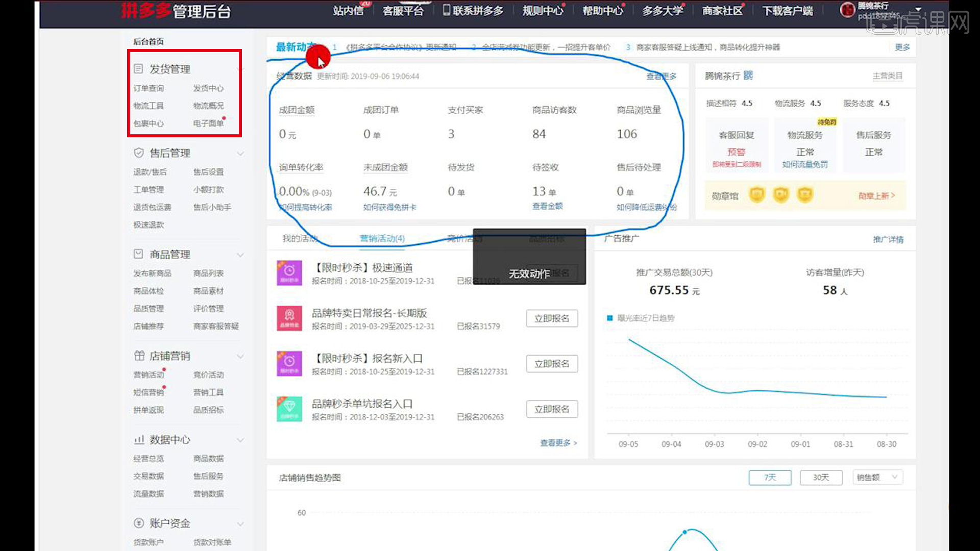
Task: Open 订单查询 in the sidebar
Action: pos(149,88)
